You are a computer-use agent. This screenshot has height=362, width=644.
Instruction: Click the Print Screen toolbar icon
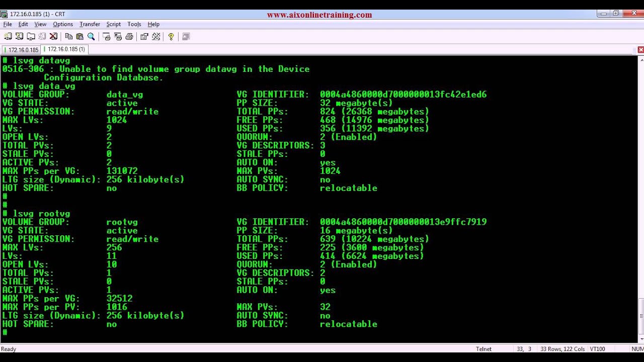106,36
